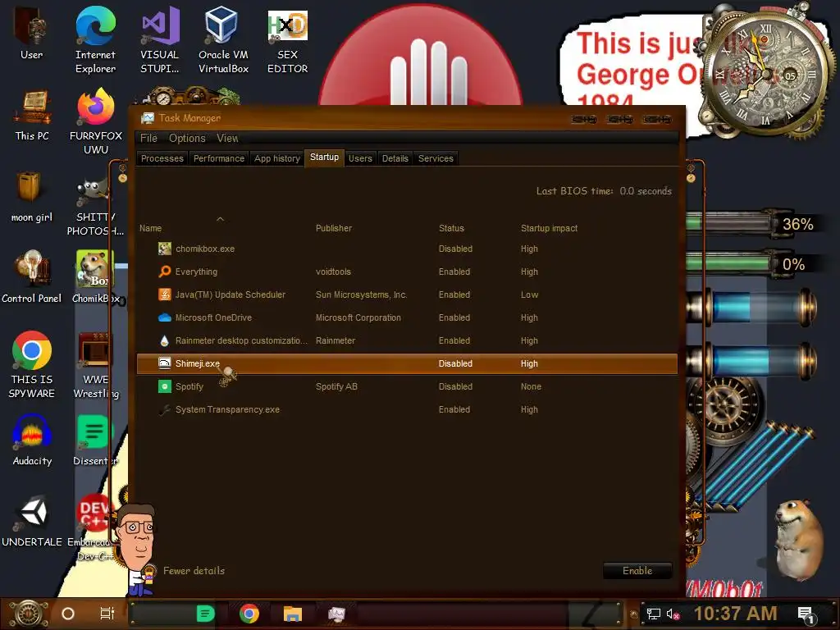Open the HxD hex editor shortcut
Image resolution: width=840 pixels, height=630 pixels.
[x=288, y=40]
